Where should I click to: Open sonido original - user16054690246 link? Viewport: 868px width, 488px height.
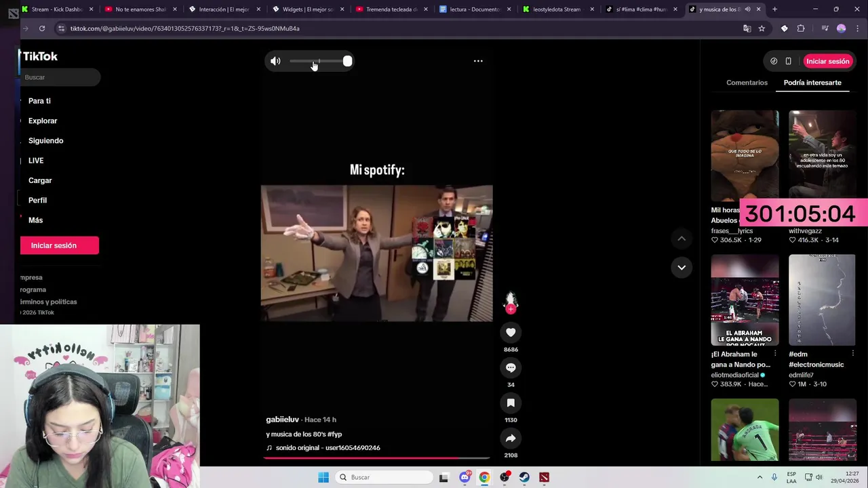click(x=328, y=448)
